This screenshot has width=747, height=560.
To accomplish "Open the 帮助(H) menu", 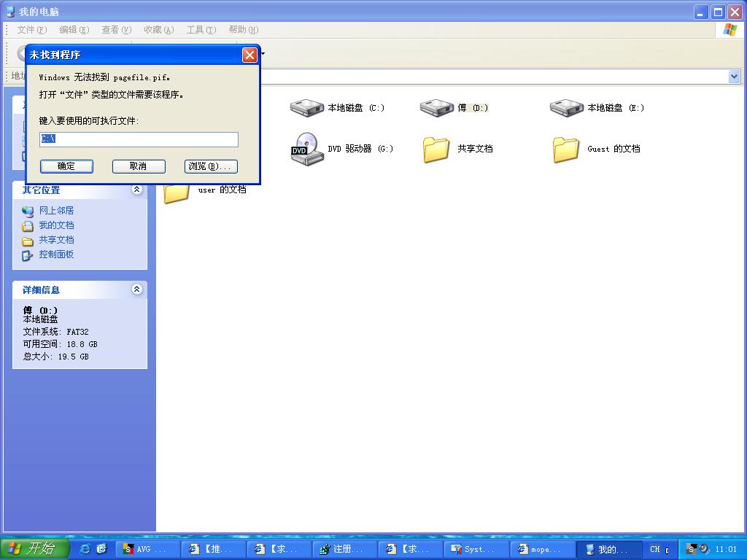I will click(x=244, y=30).
